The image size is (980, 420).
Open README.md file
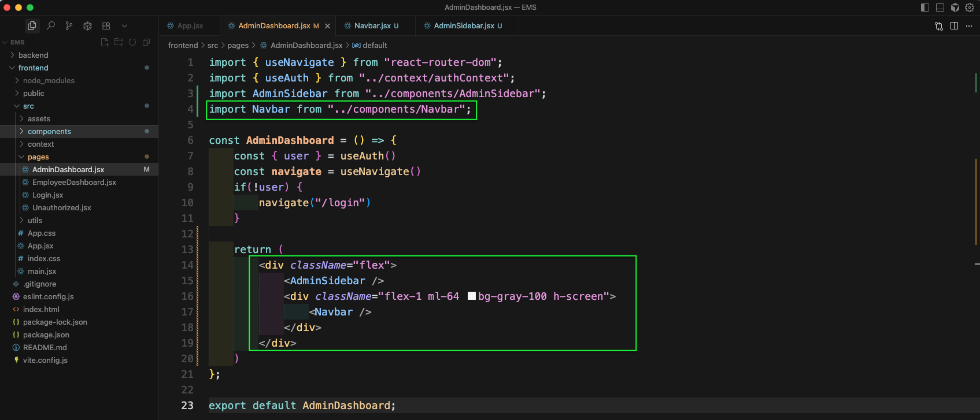tap(45, 347)
